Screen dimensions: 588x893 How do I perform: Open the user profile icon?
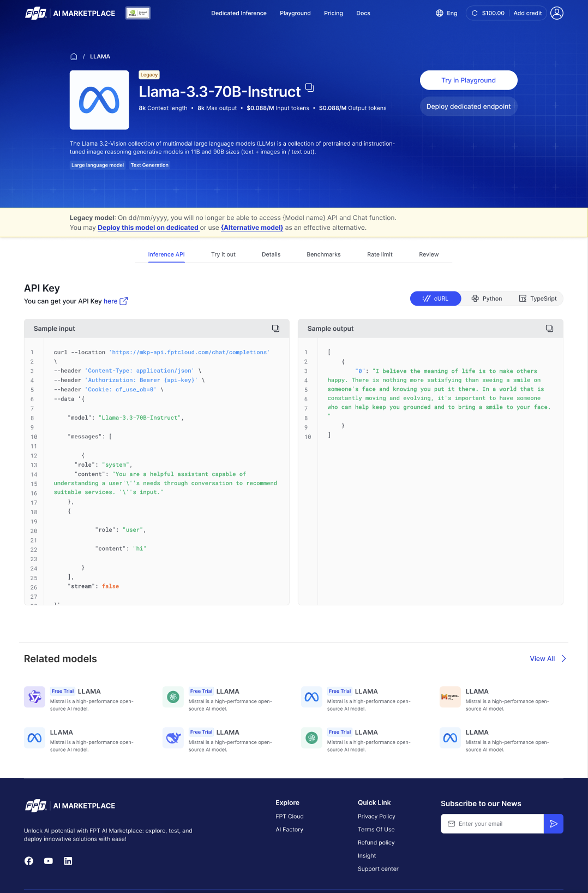pos(557,13)
